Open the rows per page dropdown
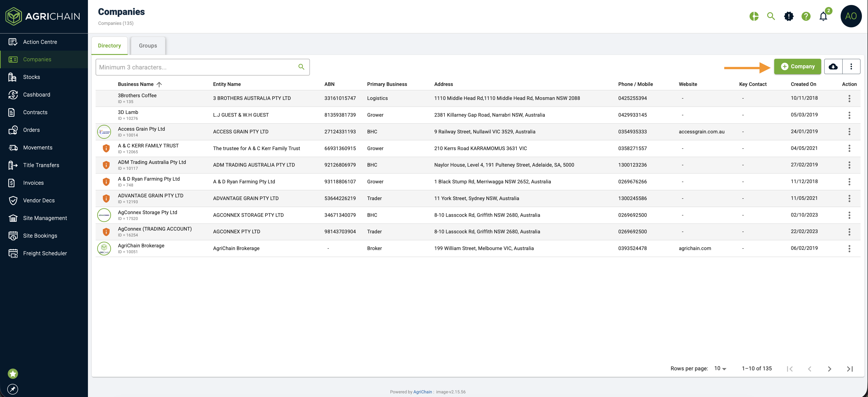This screenshot has height=397, width=868. point(720,368)
